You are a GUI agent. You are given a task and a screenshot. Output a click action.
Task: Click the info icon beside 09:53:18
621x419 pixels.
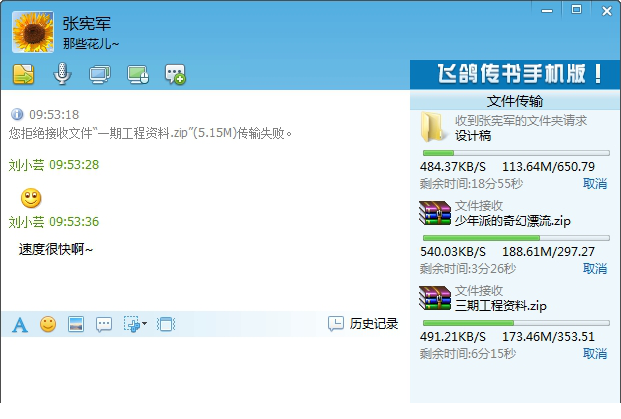point(17,114)
